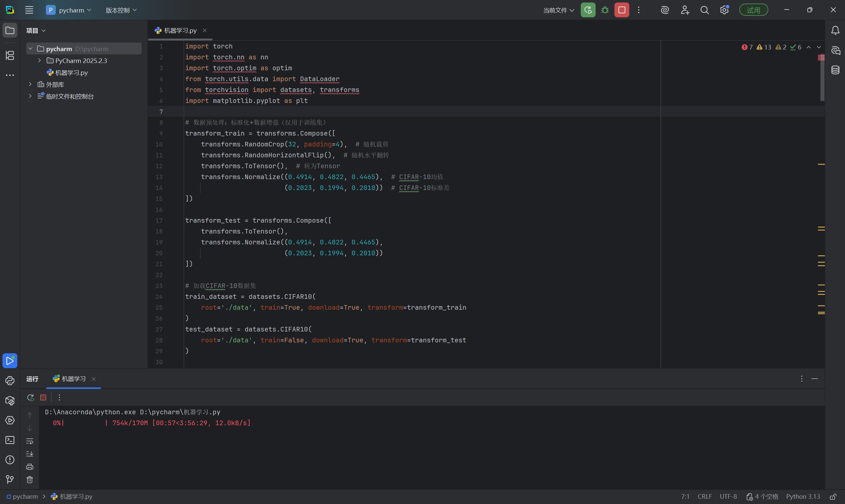Click the Python 3.13 interpreter in the status bar
Viewport: 845px width, 504px height.
point(802,497)
